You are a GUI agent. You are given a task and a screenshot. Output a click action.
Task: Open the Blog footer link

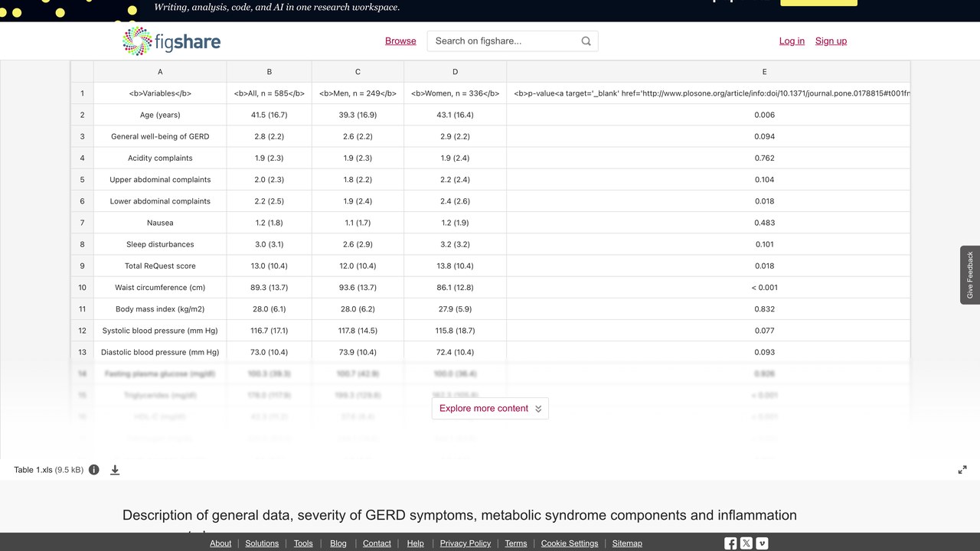338,543
